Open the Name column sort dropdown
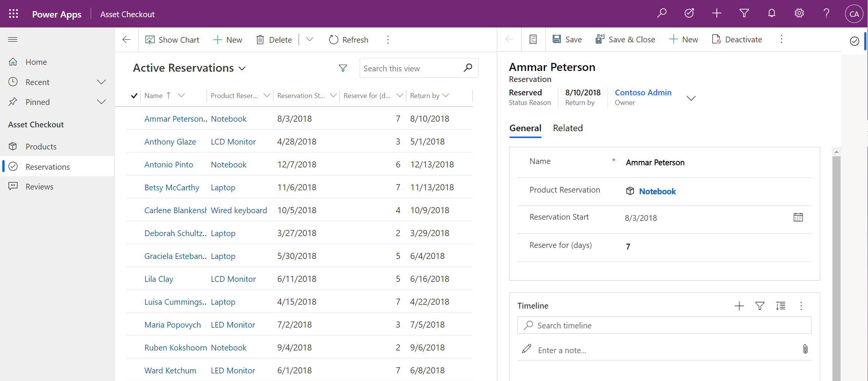 point(182,95)
